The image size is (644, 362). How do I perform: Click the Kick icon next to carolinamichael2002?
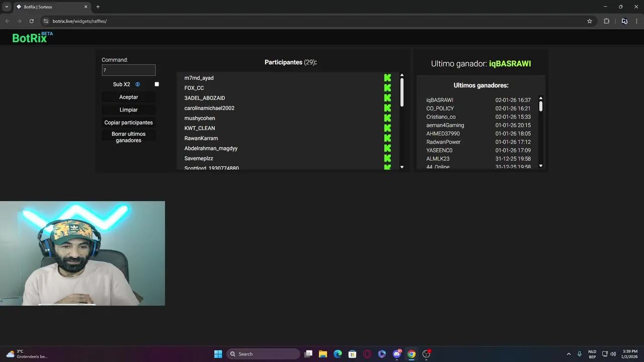pyautogui.click(x=387, y=108)
